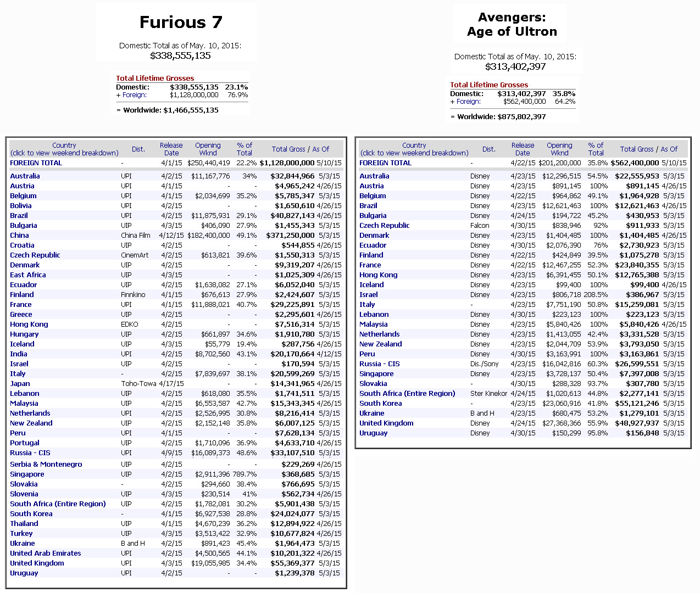Screen dimensions: 700x593
Task: Select the distributor cell Dis./Sony
Action: 485,364
